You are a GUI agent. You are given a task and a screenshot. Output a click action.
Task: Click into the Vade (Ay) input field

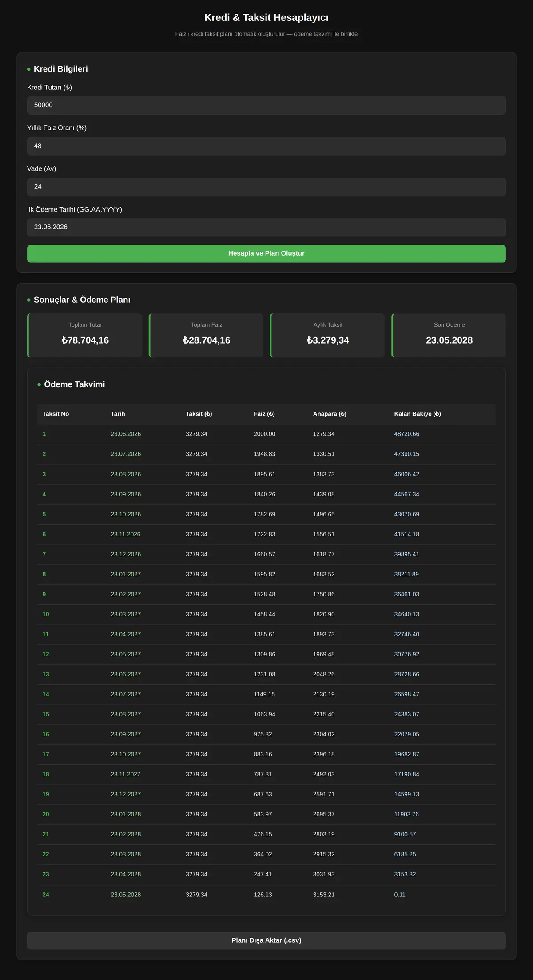click(266, 187)
